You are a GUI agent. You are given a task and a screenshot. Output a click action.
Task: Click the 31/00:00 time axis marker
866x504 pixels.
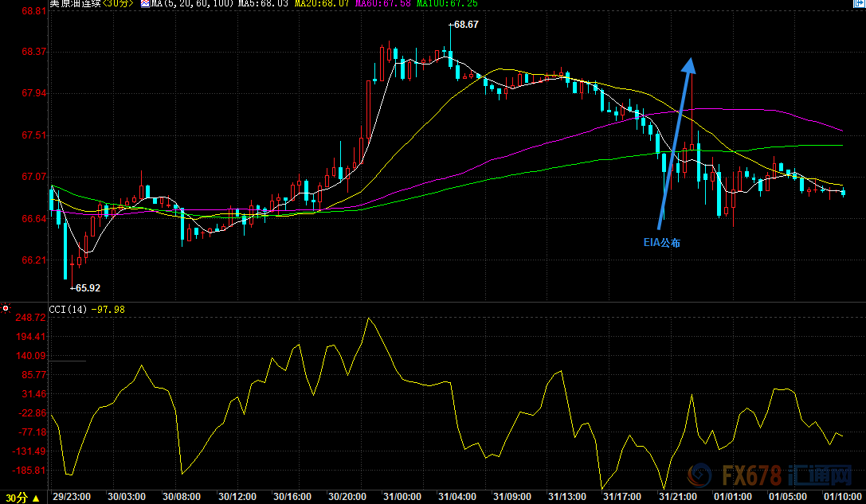pos(402,496)
